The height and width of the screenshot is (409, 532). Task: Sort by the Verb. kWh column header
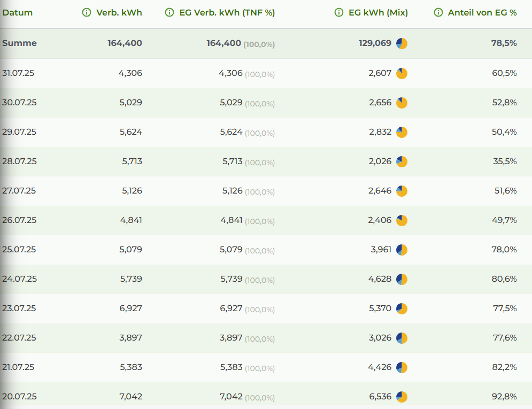coord(119,13)
